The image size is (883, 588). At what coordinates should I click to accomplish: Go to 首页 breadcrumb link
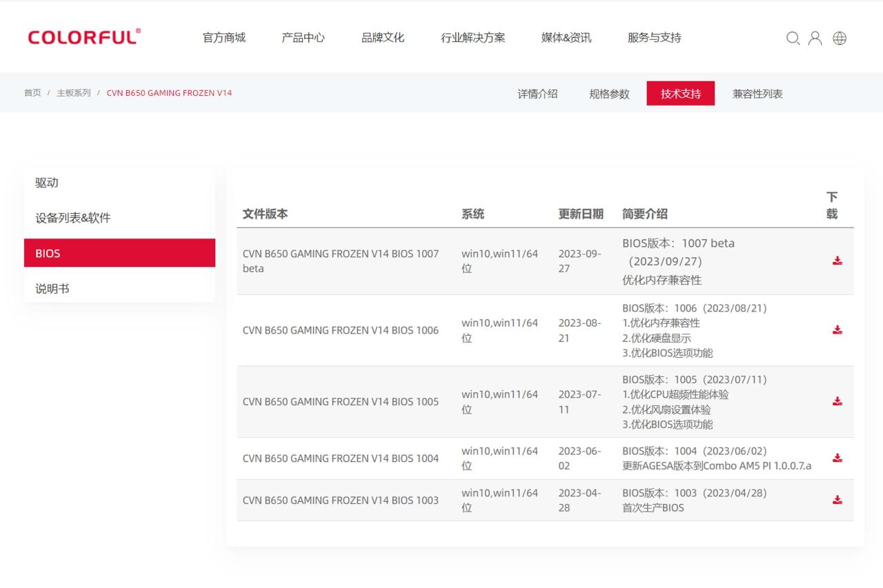32,92
